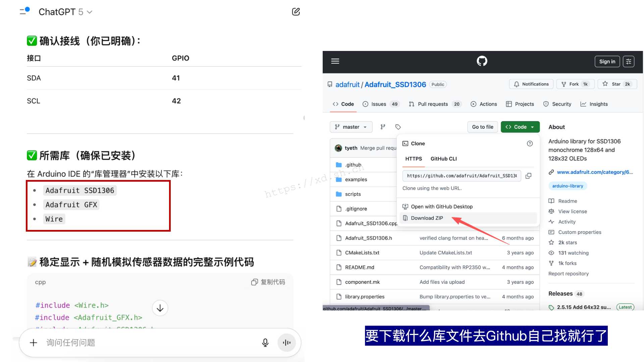Start voice mode with waveform icon
This screenshot has height=362, width=644.
[286, 343]
